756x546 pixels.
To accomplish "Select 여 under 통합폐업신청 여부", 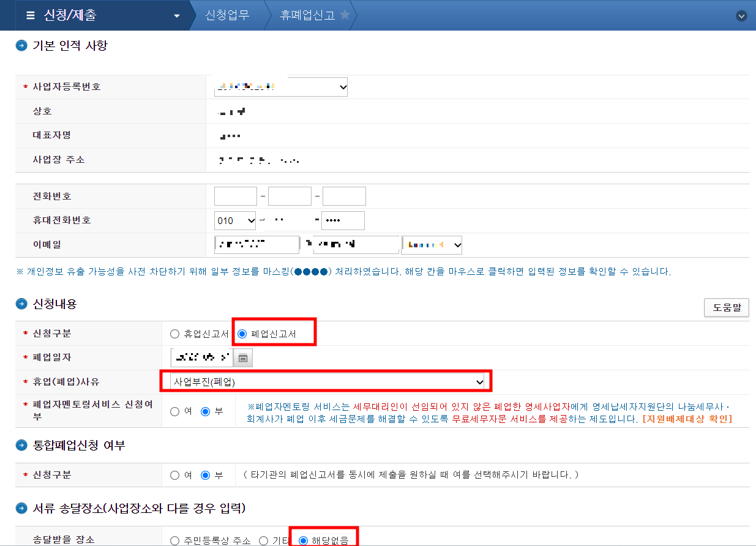I will tap(174, 475).
